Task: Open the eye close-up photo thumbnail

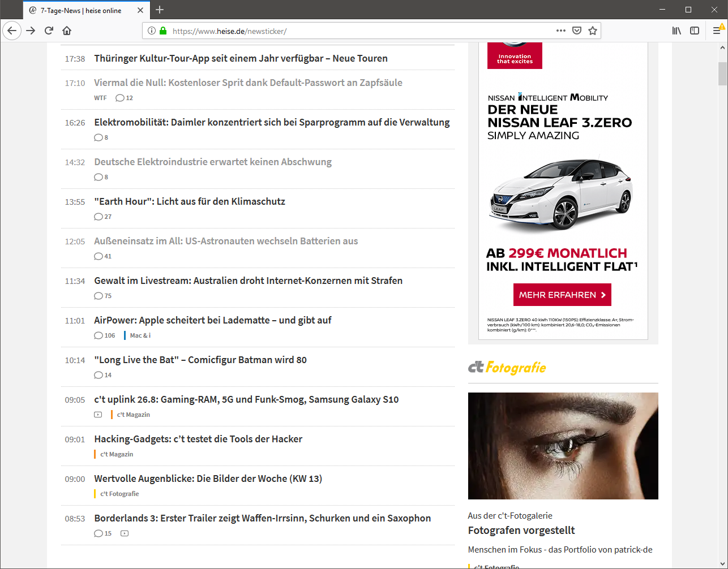Action: pos(563,446)
